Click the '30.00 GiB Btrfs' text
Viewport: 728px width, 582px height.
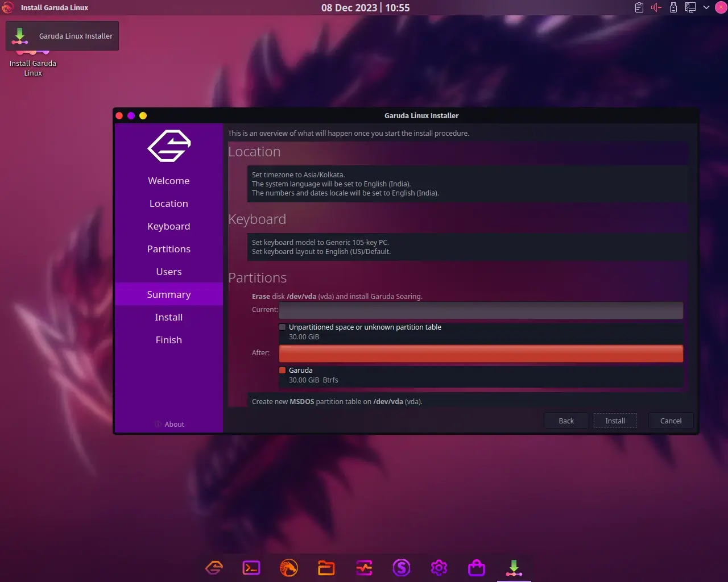[313, 380]
